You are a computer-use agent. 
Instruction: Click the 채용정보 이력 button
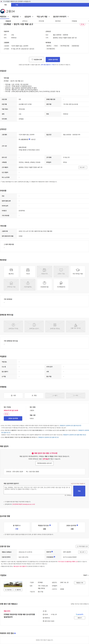80,583
